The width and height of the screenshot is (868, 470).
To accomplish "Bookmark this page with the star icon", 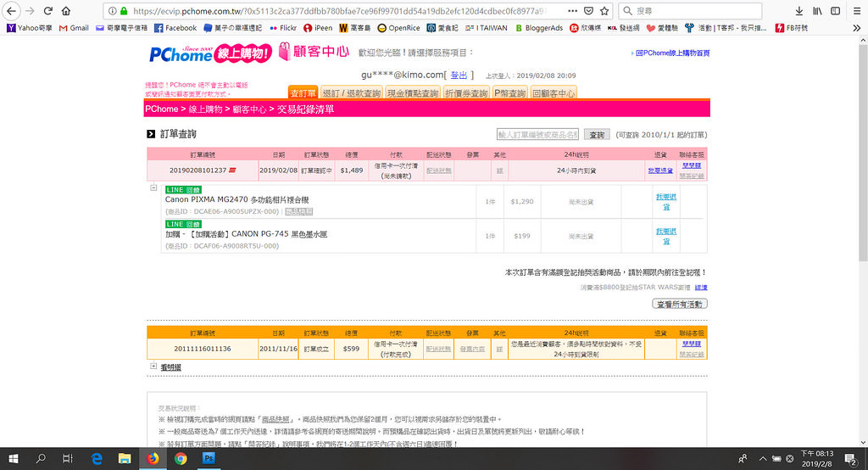I will 604,10.
